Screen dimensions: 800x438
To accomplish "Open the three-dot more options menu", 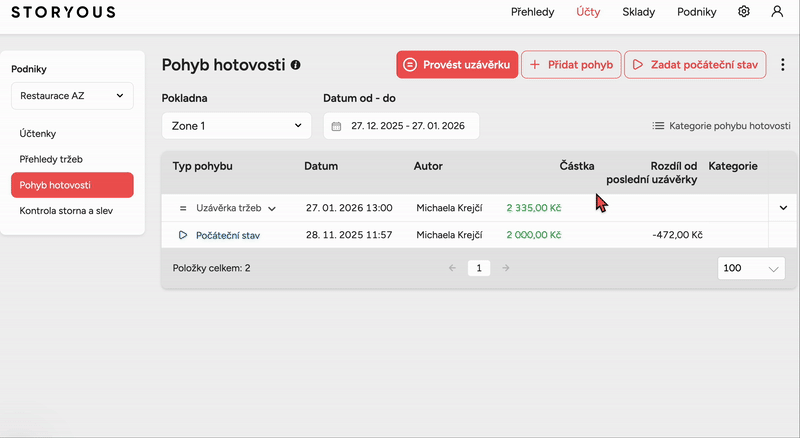I will [783, 65].
